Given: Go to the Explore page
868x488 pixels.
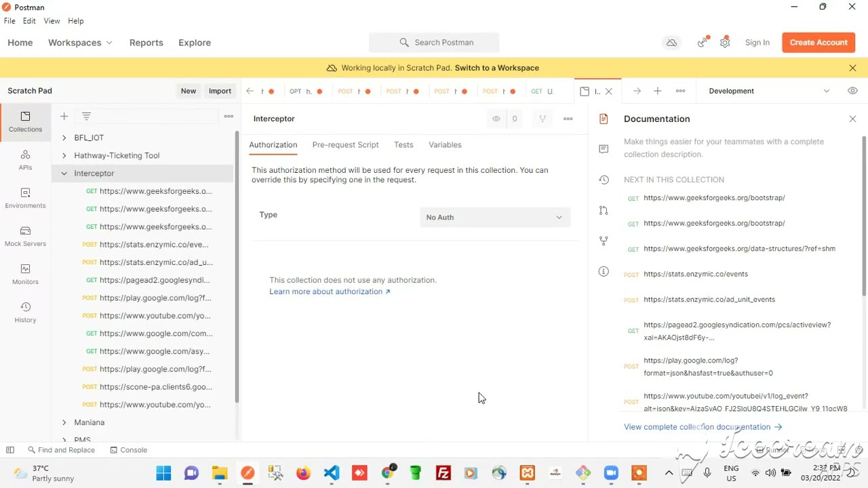Looking at the screenshot, I should 195,43.
